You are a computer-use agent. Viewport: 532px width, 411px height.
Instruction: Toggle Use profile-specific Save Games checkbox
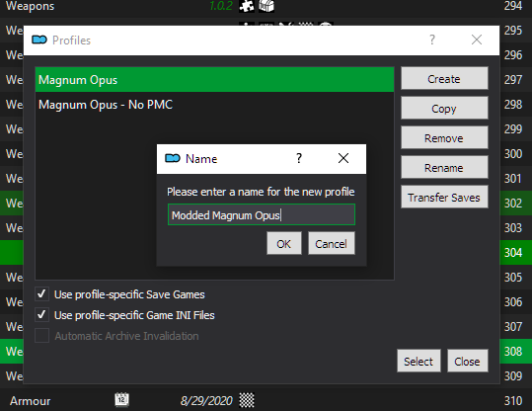[41, 294]
